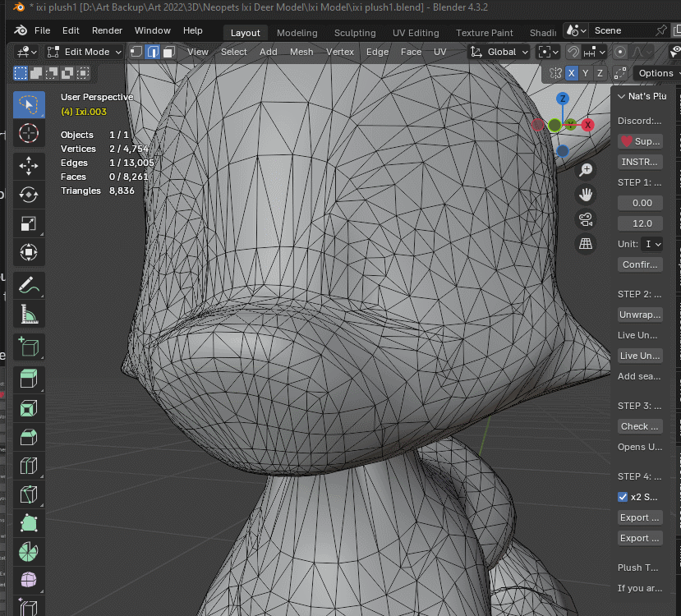Switch to vertex select mode
The height and width of the screenshot is (616, 681).
coord(136,52)
